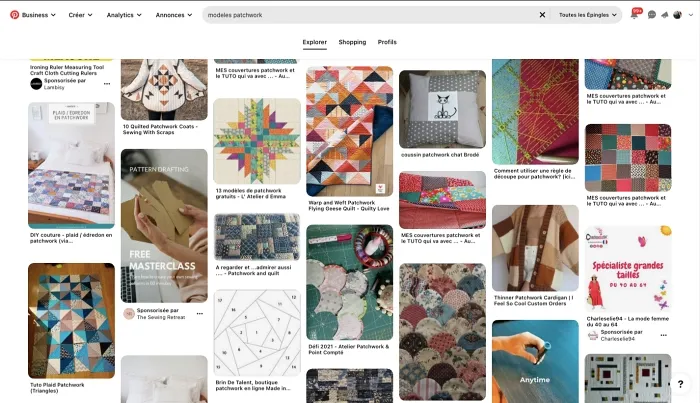
Task: Switch to the Profils tab
Action: click(x=387, y=42)
